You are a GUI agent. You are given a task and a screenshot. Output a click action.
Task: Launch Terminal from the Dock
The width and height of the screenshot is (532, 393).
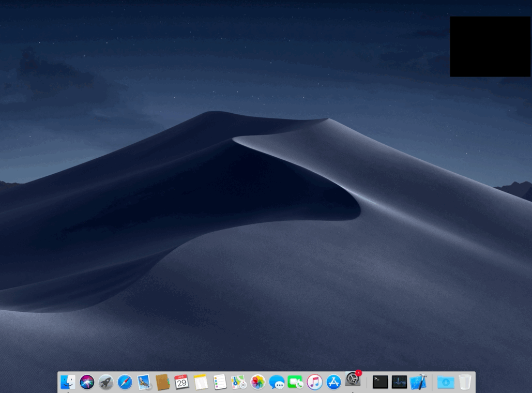click(x=381, y=382)
